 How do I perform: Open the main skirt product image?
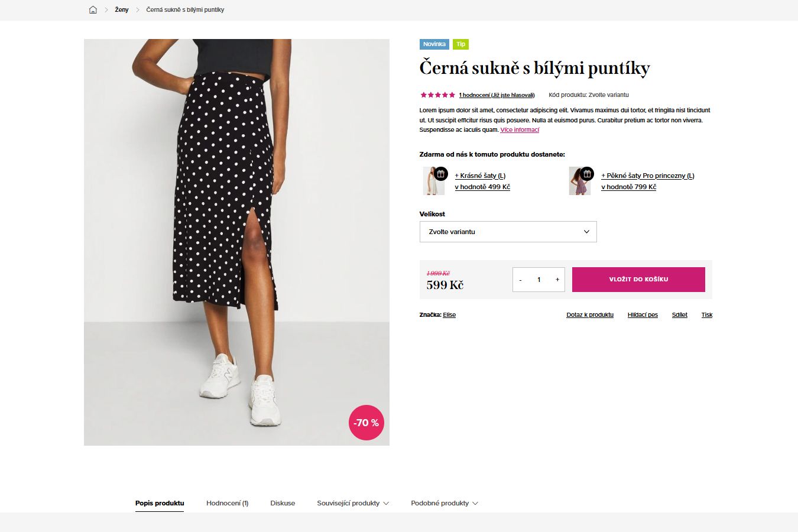[x=236, y=242]
